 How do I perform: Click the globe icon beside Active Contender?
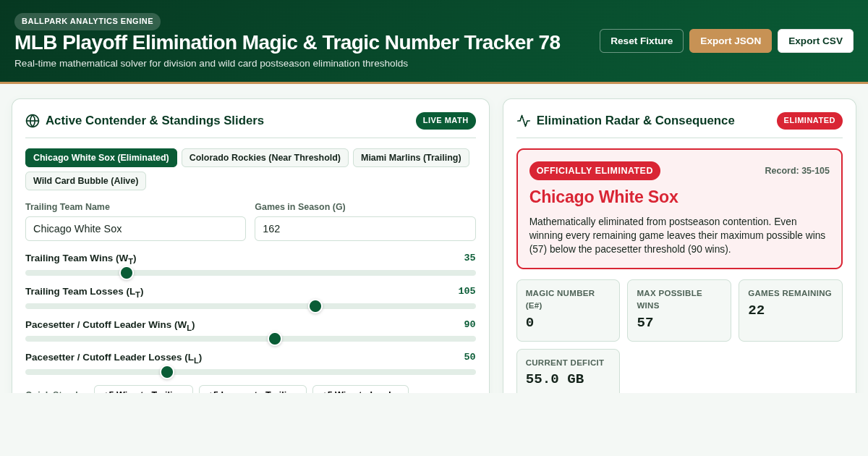(x=33, y=121)
